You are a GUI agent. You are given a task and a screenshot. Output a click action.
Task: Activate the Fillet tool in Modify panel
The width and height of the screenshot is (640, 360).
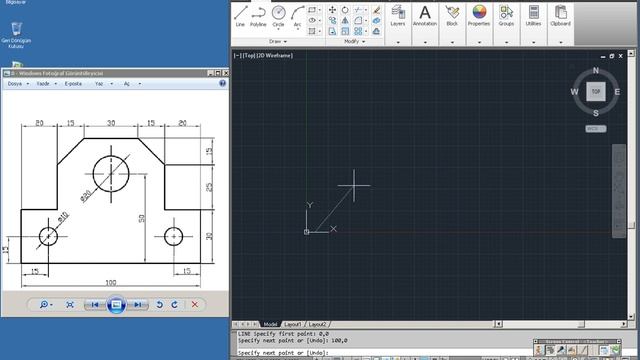358,20
